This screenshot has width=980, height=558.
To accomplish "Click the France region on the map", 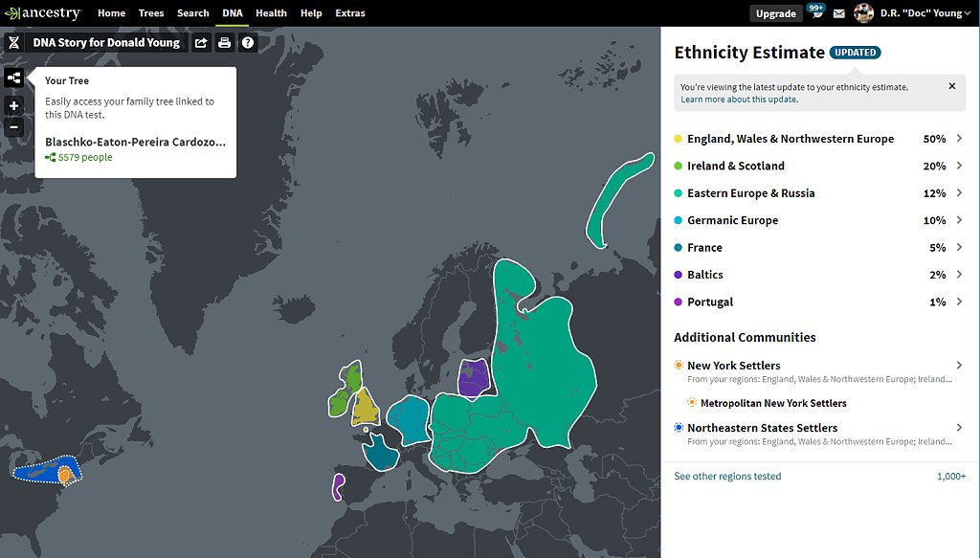I will (x=379, y=455).
